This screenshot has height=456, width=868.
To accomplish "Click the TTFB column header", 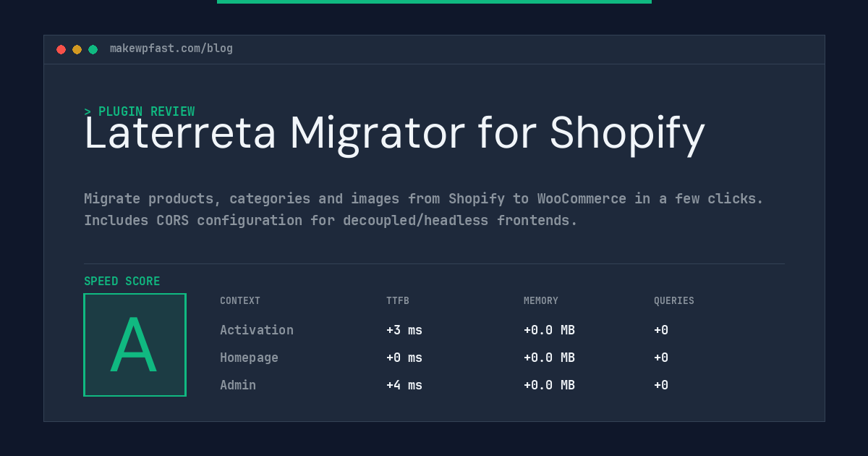I will point(398,300).
